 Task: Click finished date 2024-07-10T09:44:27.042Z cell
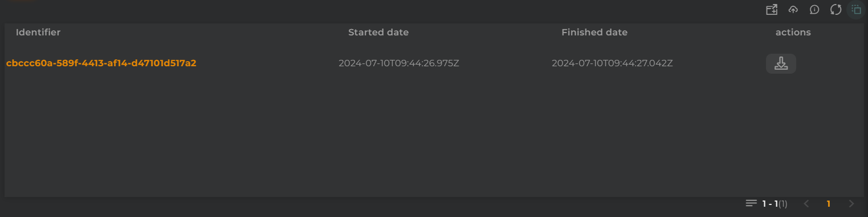pos(612,63)
